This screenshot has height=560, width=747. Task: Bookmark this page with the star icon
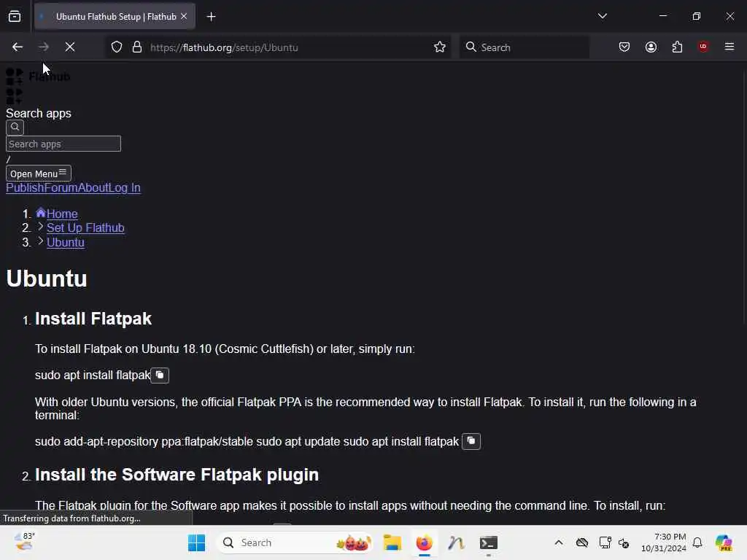[440, 47]
